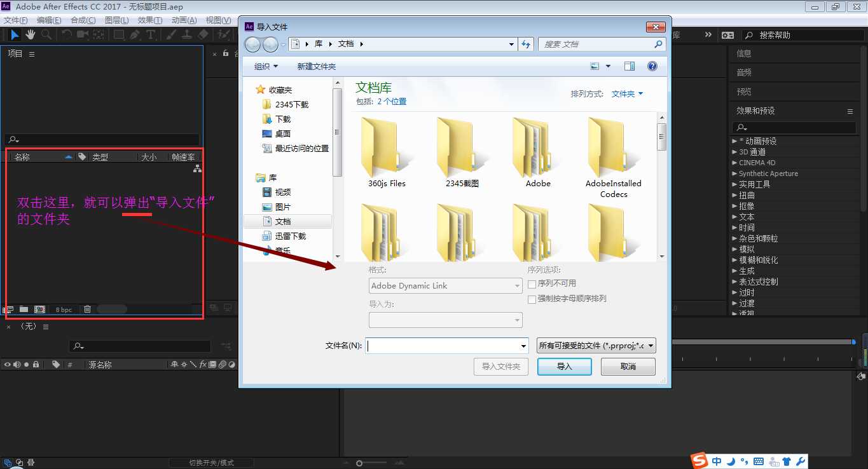Click the 2 个位置 link
This screenshot has height=469, width=868.
pos(392,102)
